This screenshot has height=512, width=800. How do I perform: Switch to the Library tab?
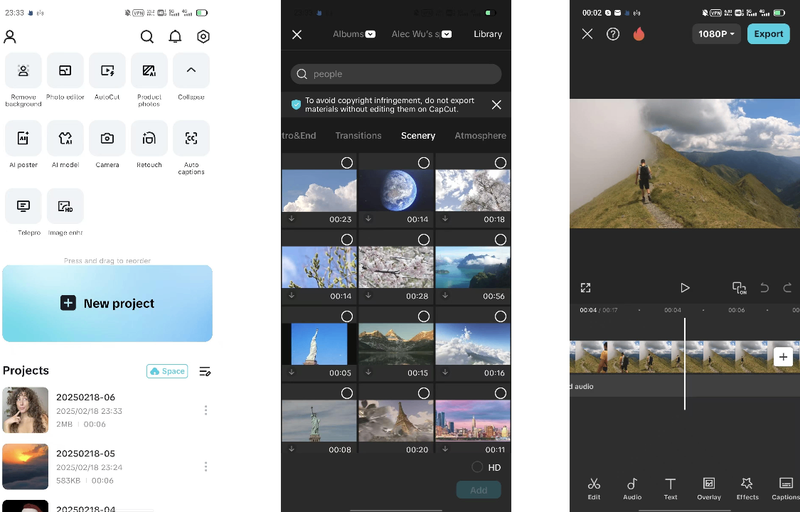tap(488, 34)
